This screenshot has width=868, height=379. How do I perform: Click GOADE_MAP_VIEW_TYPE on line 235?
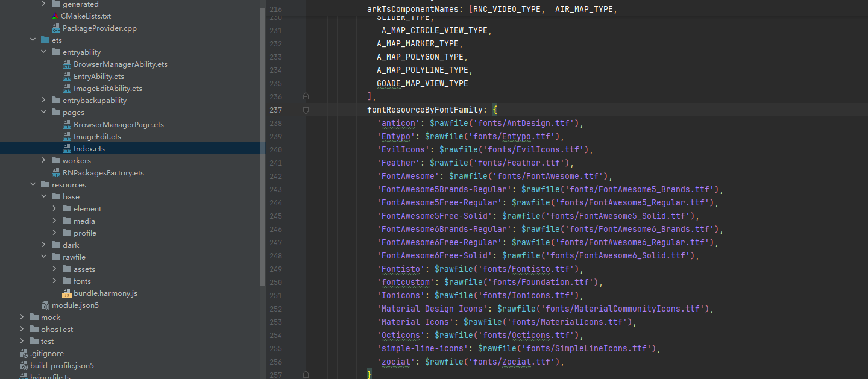pyautogui.click(x=423, y=84)
